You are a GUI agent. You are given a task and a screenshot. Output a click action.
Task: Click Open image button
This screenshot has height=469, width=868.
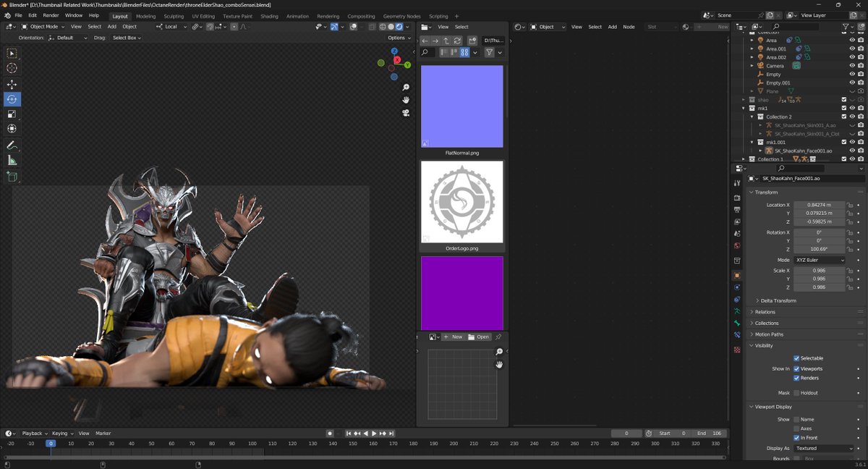479,337
